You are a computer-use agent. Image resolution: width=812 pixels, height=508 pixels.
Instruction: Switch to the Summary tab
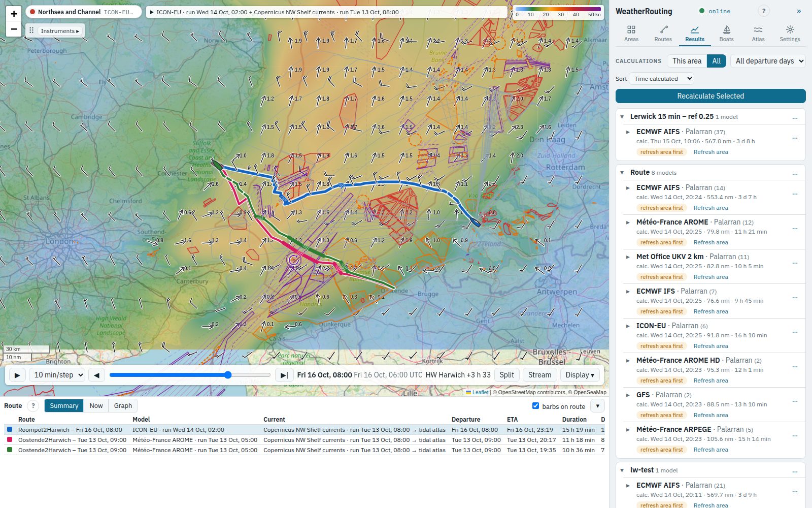tap(64, 405)
